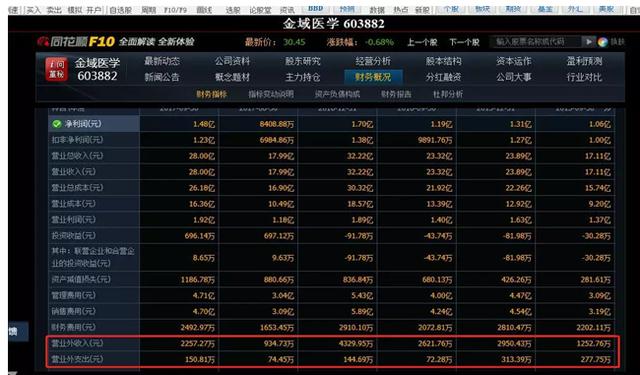Viewport: 640px width, 375px height.
Task: Toggle green check icon beside 净利润(元)
Action: [x=57, y=124]
